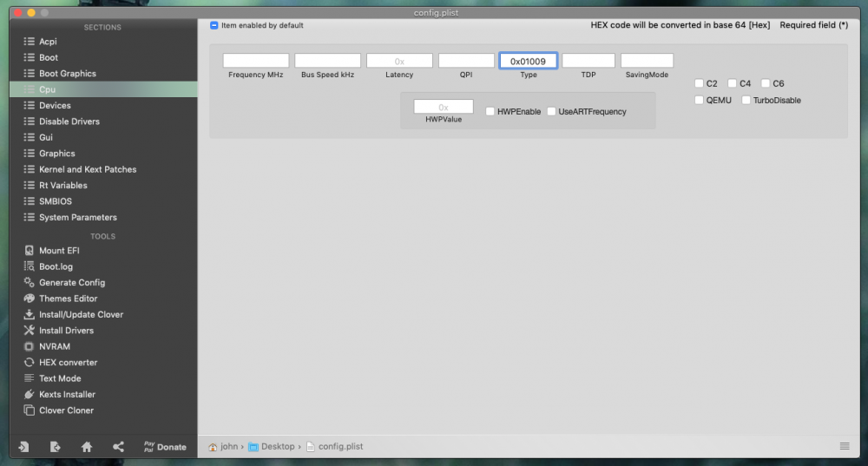
Task: Click the home icon at sidebar bottom
Action: [86, 447]
